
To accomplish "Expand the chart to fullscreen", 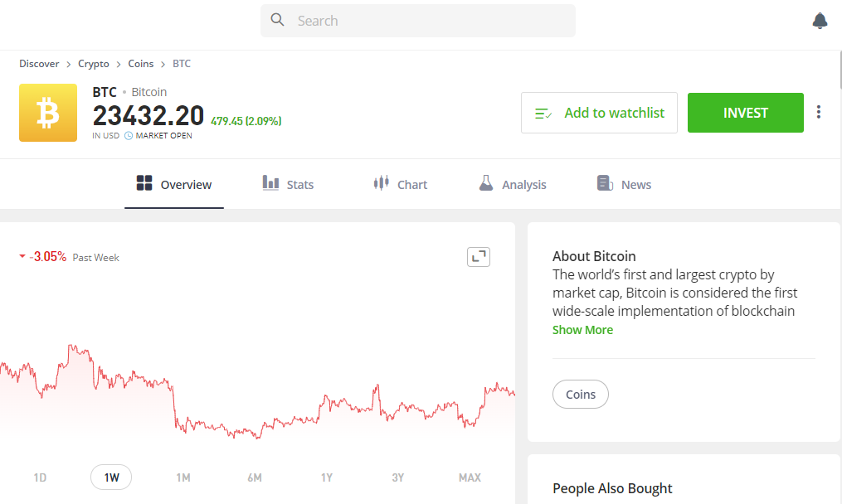I will [479, 257].
